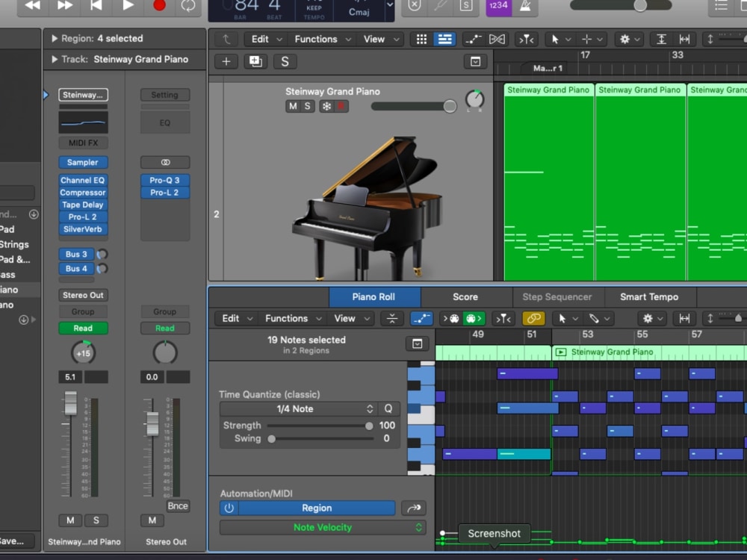
Task: Open the Steinway channel strip setting button
Action: point(84,95)
